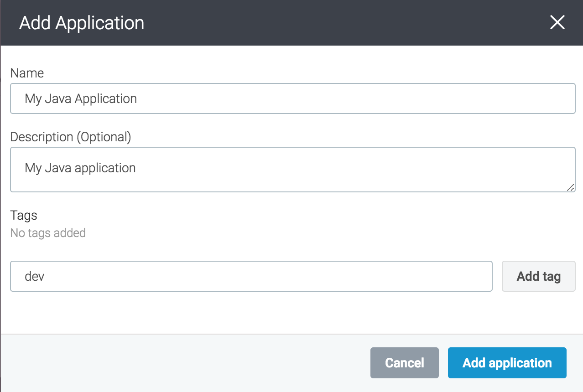Close the Add Application dialog with X

click(x=557, y=22)
